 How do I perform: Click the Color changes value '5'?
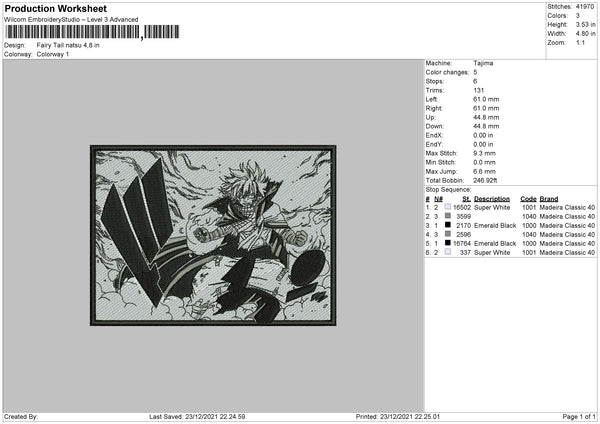pos(475,72)
